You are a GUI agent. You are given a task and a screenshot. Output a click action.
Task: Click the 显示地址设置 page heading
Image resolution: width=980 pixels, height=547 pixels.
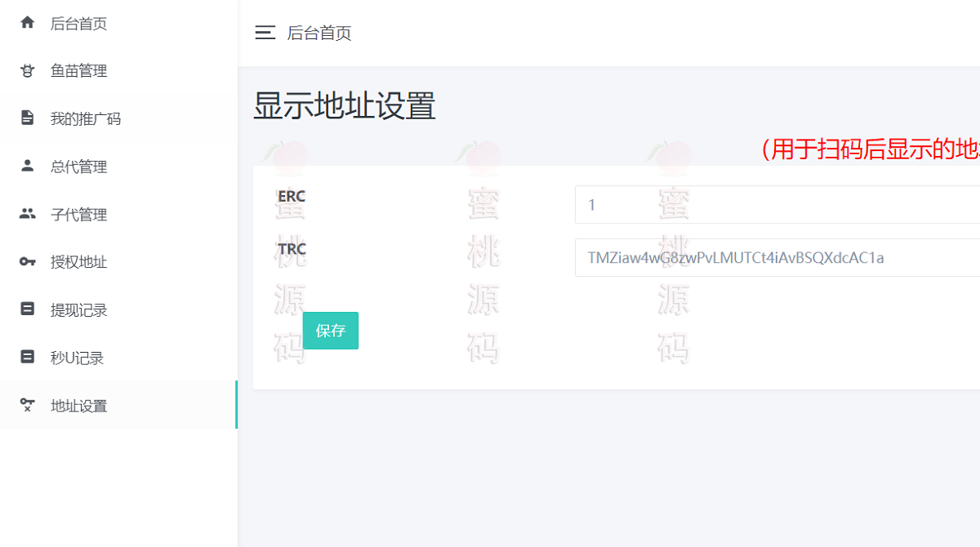click(344, 106)
